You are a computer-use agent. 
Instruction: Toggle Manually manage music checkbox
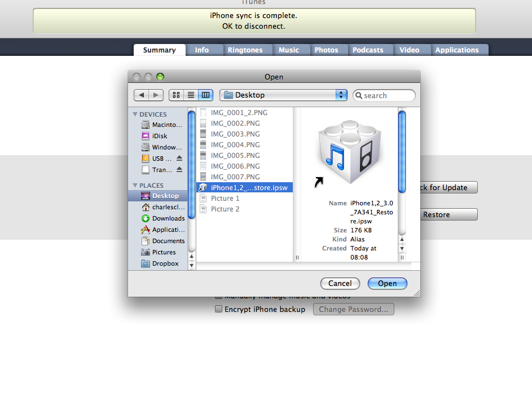coord(218,297)
